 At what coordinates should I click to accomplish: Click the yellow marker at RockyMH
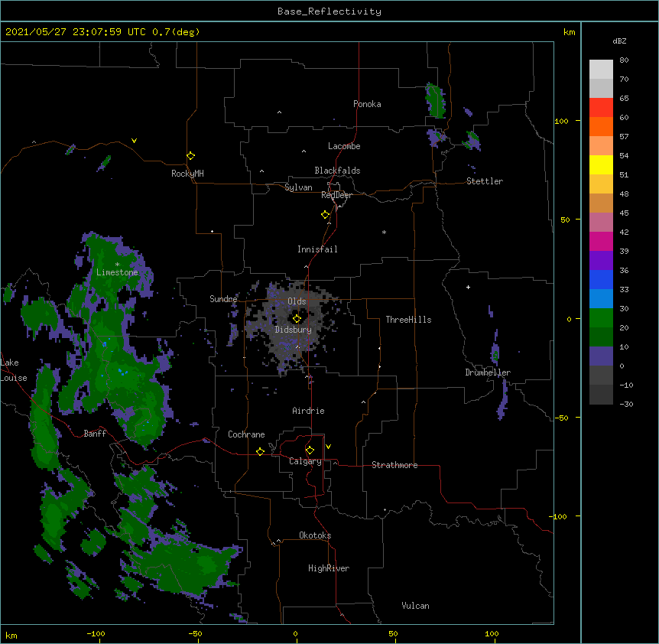[190, 156]
